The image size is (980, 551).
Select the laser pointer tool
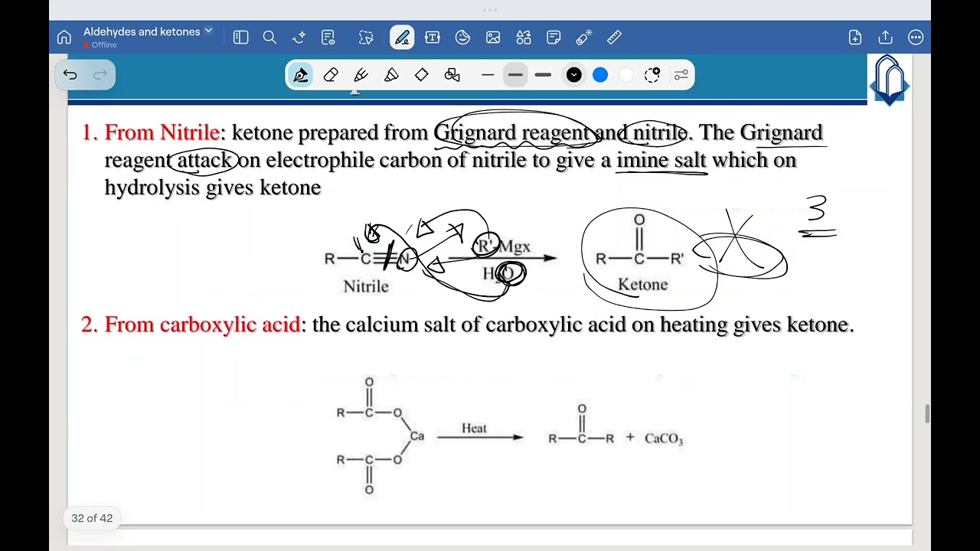[584, 37]
